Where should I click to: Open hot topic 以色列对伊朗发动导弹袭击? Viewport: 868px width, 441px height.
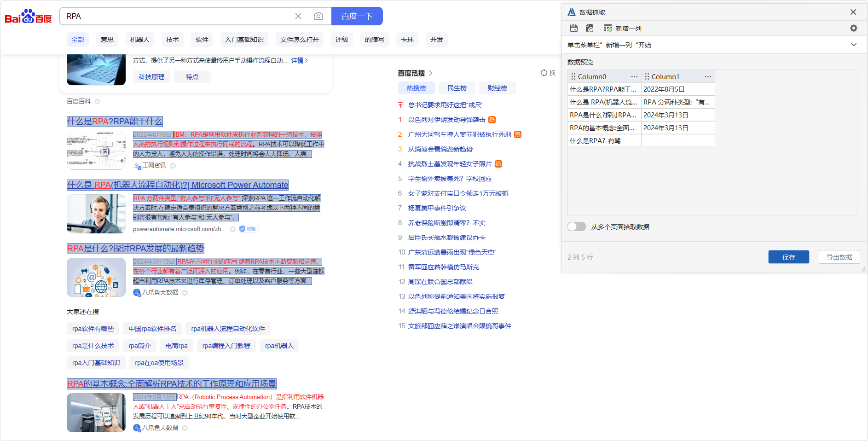point(446,120)
